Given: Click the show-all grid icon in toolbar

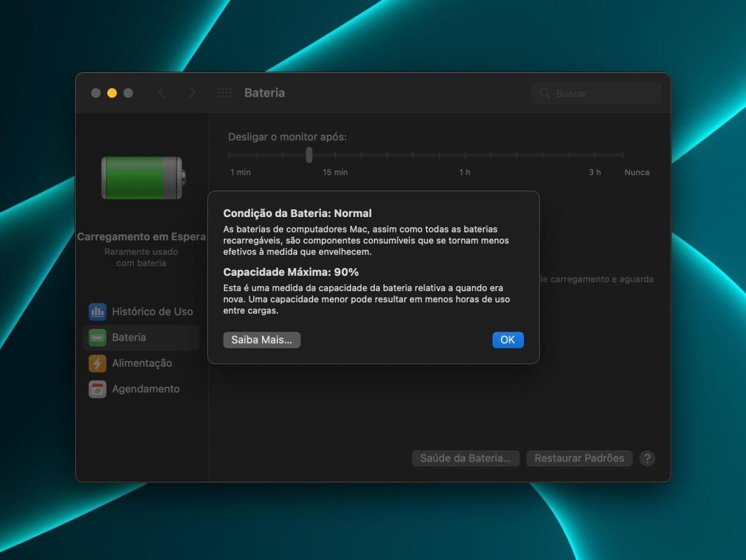Looking at the screenshot, I should [x=224, y=92].
